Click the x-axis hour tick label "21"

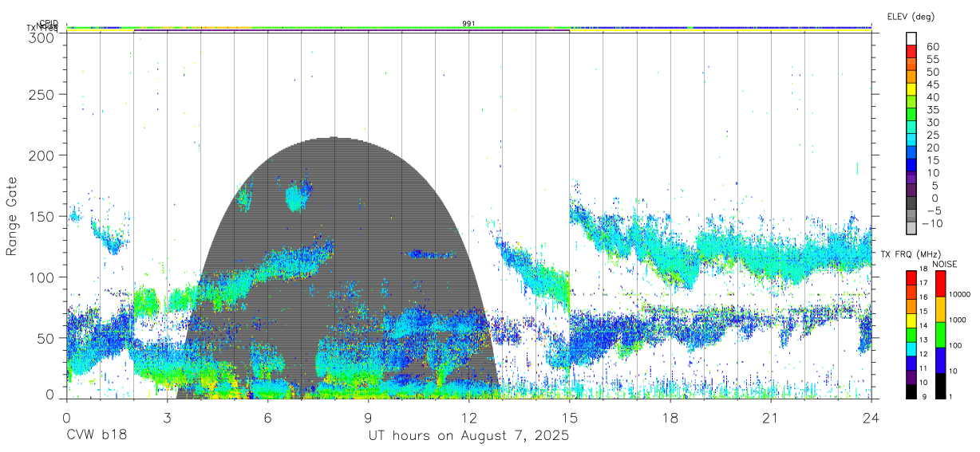tap(771, 418)
